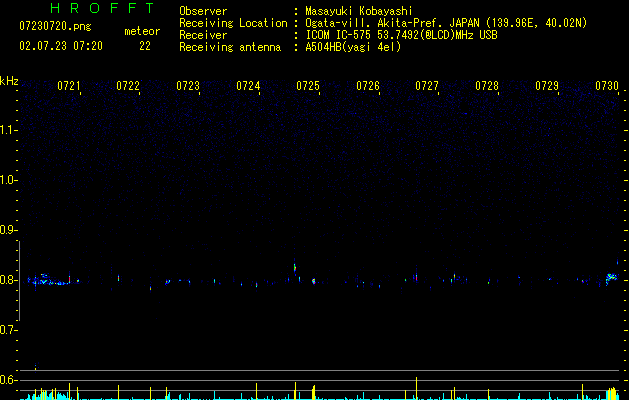The width and height of the screenshot is (629, 400).
Task: Click the Receiving Location label
Action: [233, 23]
